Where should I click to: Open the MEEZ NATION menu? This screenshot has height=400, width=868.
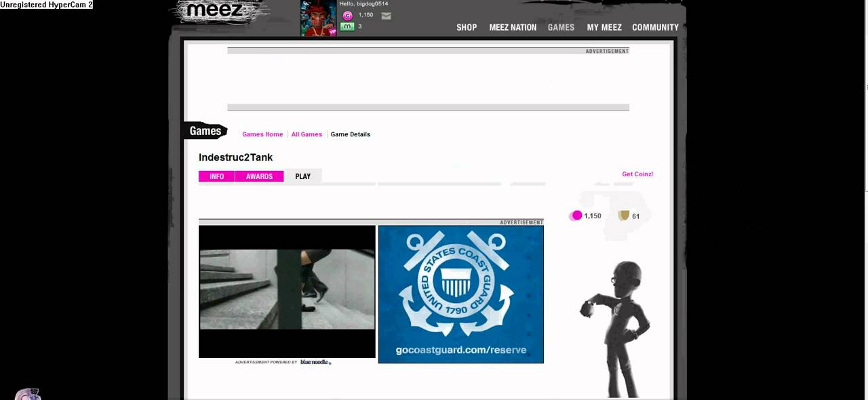point(513,28)
